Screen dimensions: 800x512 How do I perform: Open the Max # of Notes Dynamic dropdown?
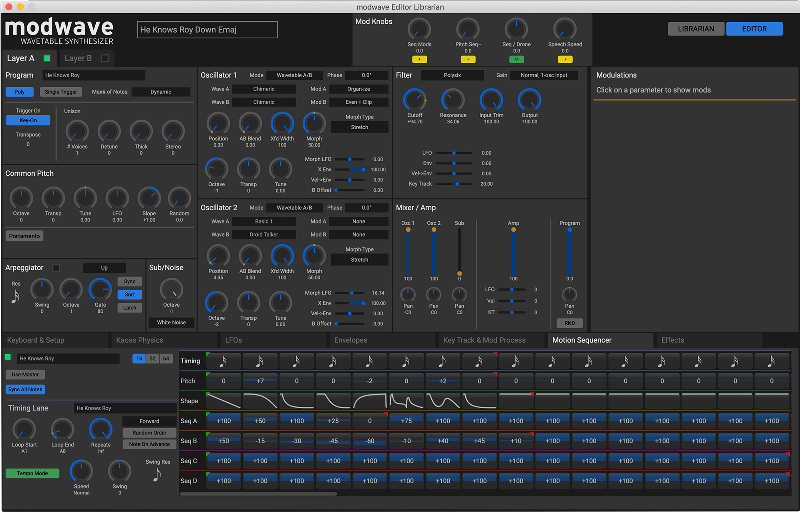[x=161, y=92]
